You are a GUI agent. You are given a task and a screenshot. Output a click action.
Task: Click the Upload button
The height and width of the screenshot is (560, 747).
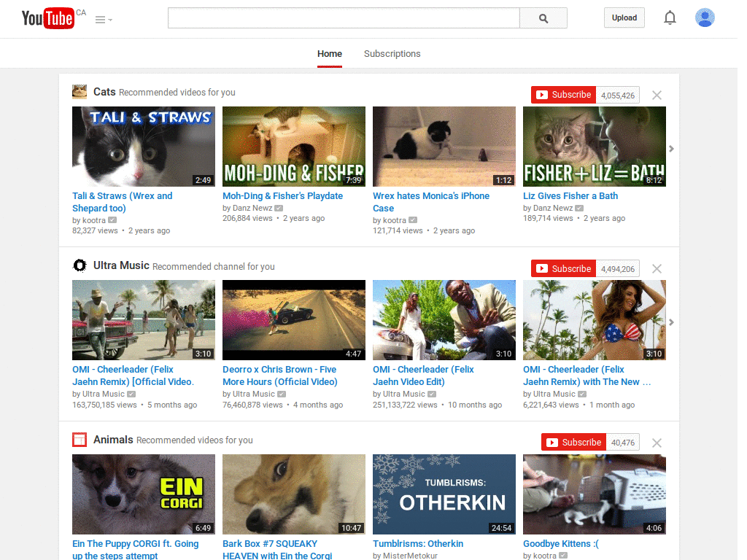point(624,17)
